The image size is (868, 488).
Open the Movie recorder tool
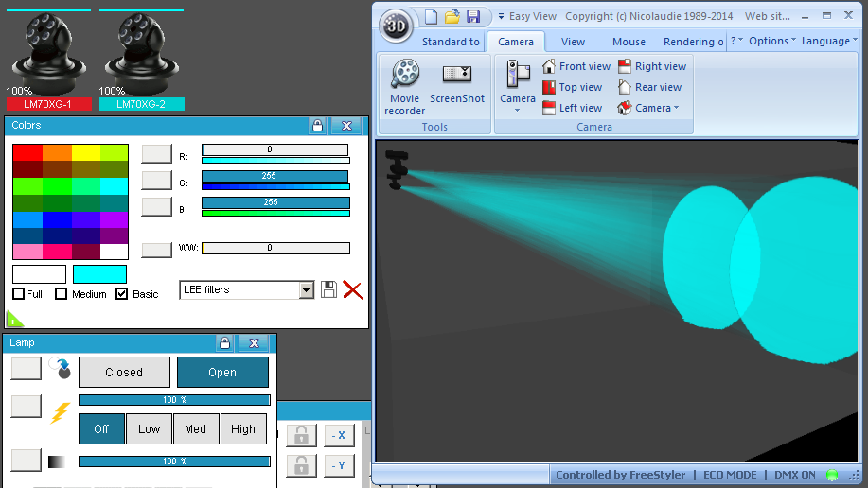coord(405,87)
